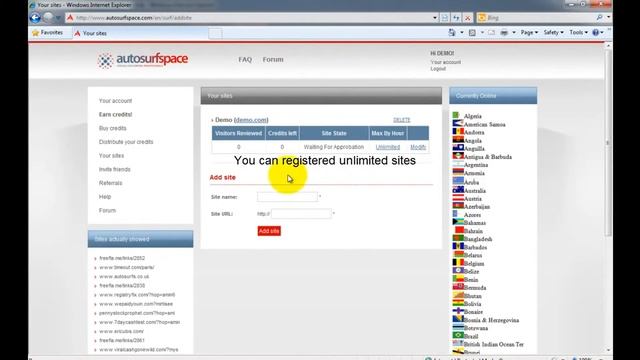Click the browser forward arrow

49,18
